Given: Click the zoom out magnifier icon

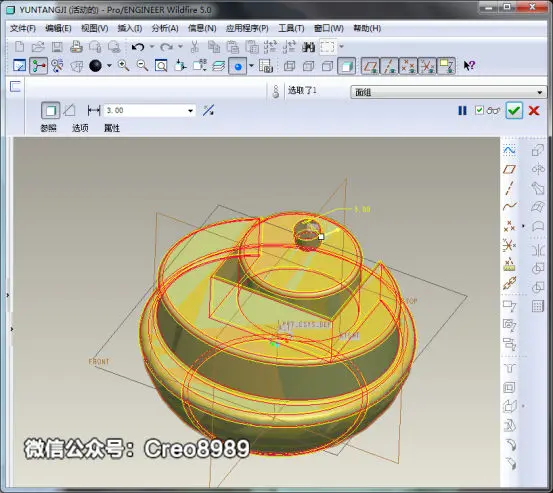Looking at the screenshot, I should coord(142,66).
